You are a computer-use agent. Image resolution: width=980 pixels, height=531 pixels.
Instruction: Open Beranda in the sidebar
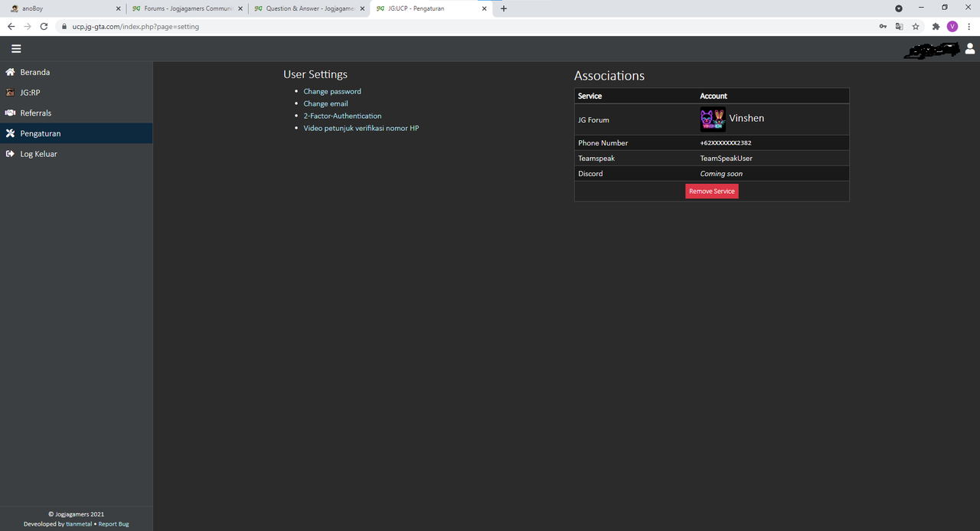[77, 72]
